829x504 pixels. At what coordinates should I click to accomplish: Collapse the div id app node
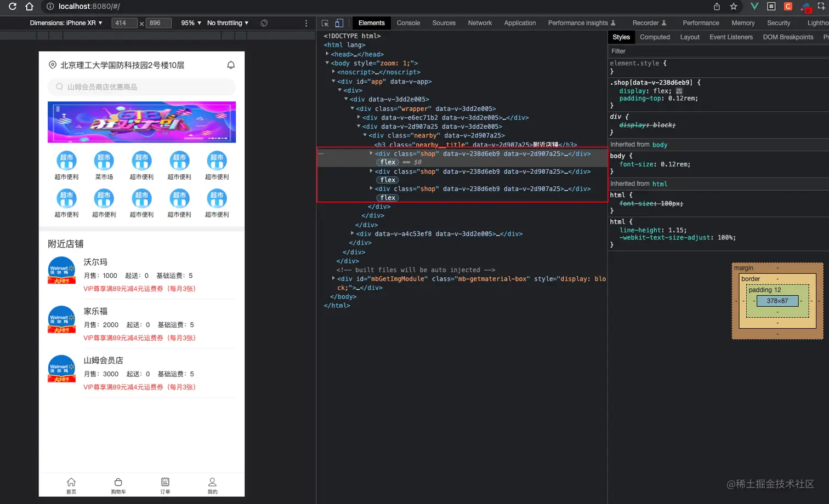pos(333,81)
